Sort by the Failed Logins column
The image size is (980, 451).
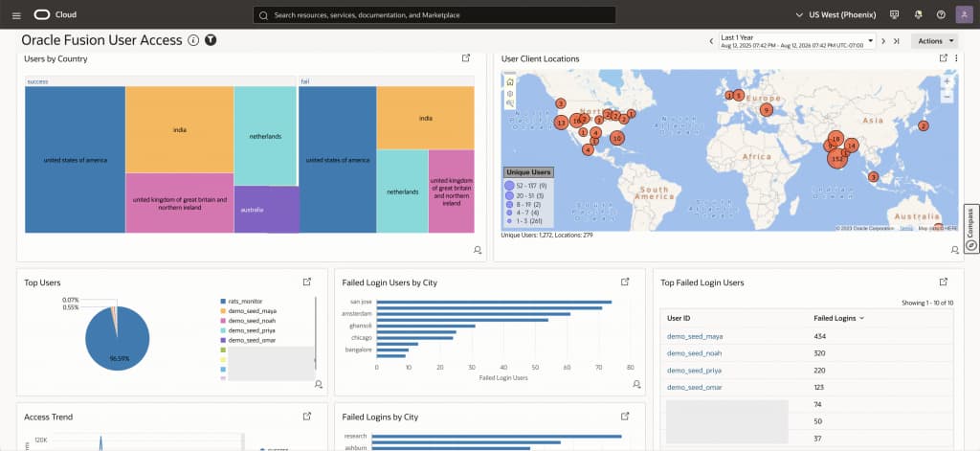(838, 319)
